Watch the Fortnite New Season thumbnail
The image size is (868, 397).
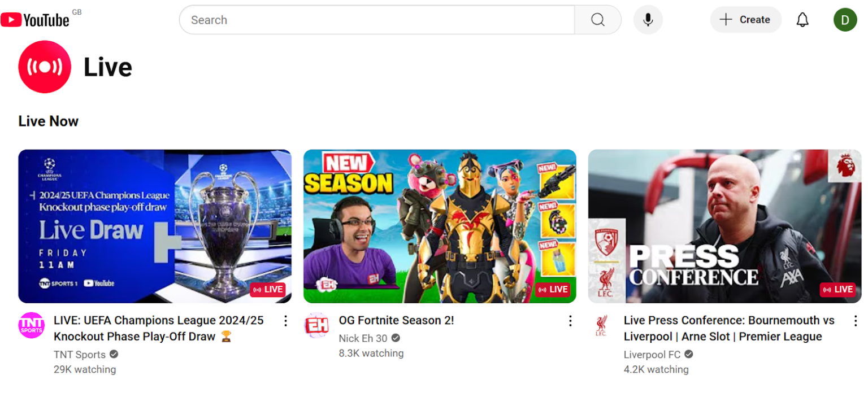point(440,226)
